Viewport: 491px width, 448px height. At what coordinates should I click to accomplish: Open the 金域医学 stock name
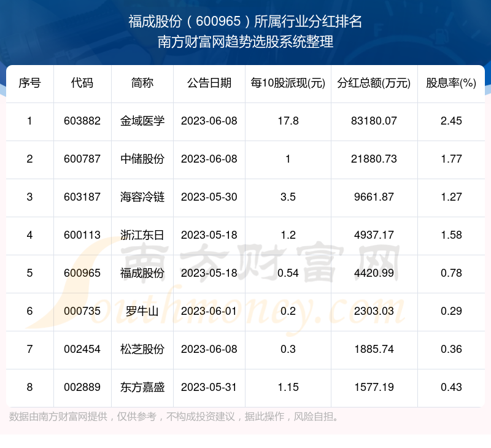(x=142, y=121)
